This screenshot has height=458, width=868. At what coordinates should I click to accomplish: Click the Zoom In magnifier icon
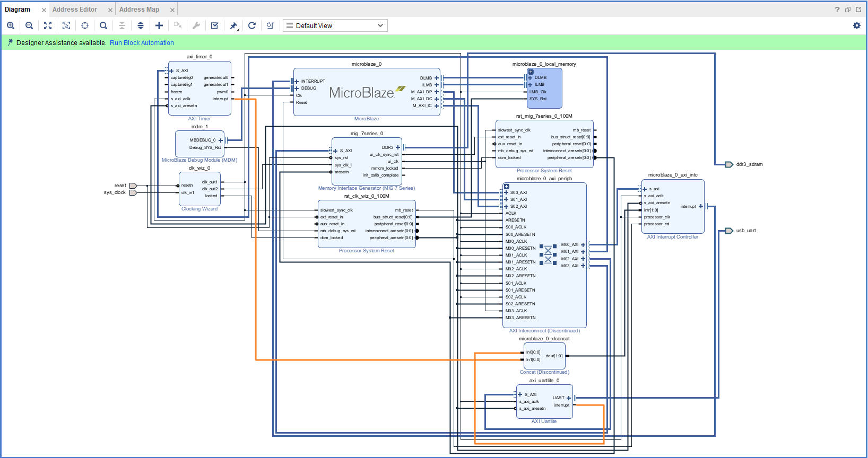coord(11,25)
